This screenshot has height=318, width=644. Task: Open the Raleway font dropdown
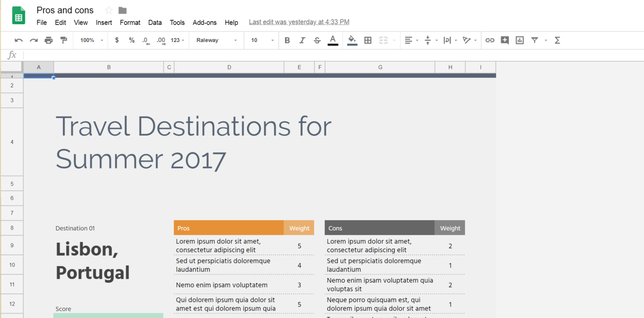(x=216, y=40)
